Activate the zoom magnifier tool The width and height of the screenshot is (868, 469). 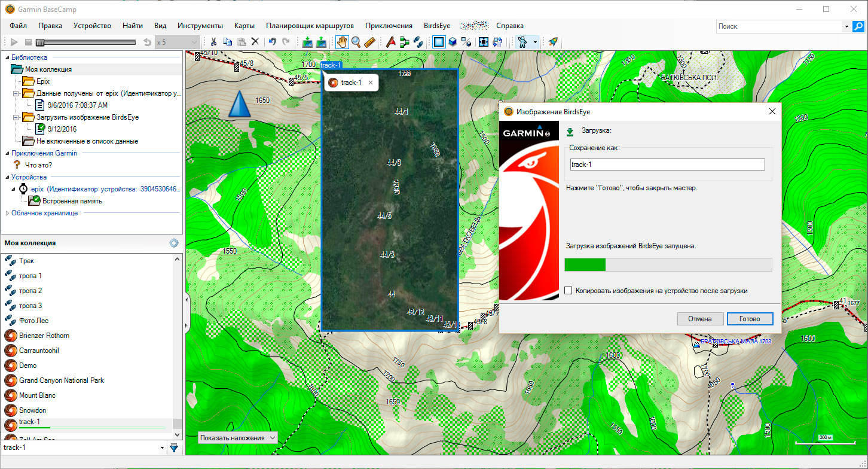(x=356, y=42)
